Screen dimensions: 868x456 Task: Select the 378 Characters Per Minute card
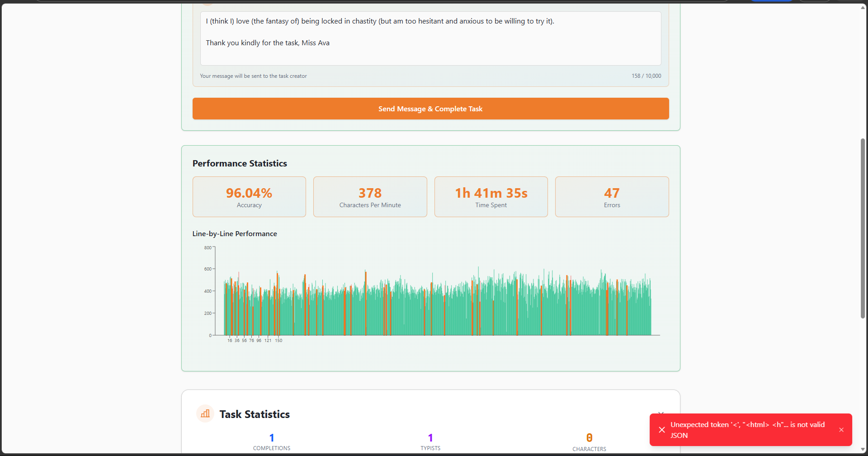coord(370,197)
